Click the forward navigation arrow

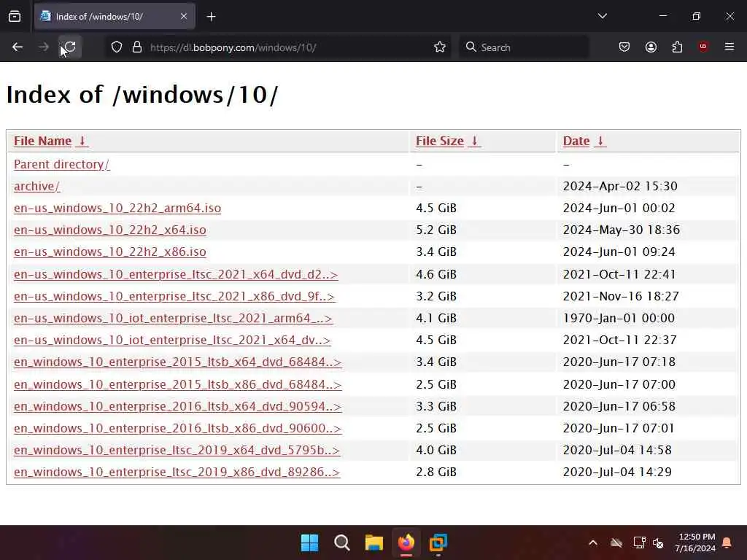point(44,47)
